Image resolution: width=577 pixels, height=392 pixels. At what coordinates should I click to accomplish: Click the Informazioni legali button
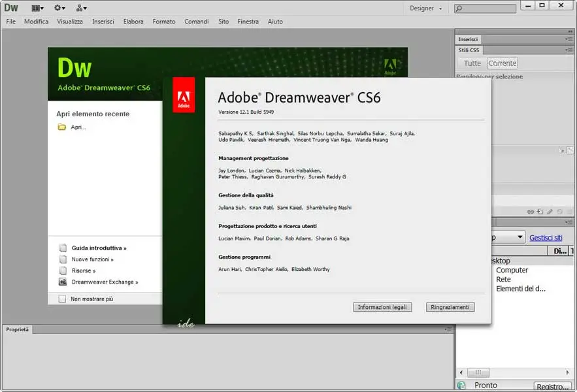click(382, 307)
